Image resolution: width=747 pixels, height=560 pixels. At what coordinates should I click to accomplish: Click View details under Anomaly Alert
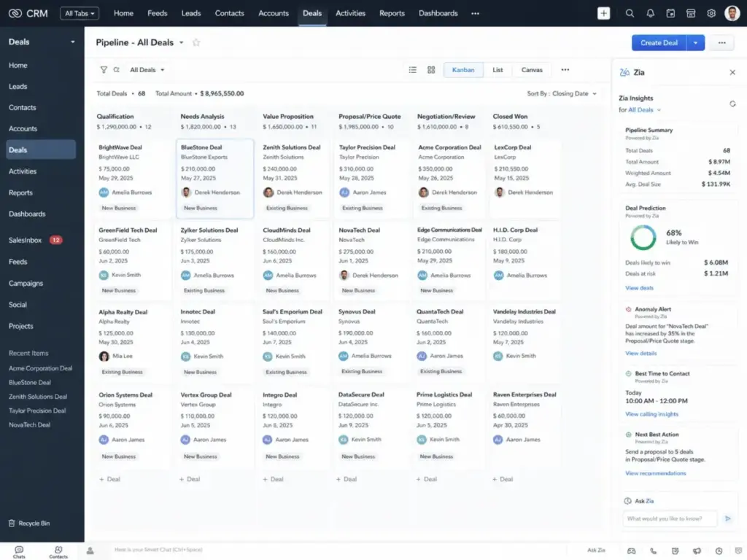tap(640, 354)
